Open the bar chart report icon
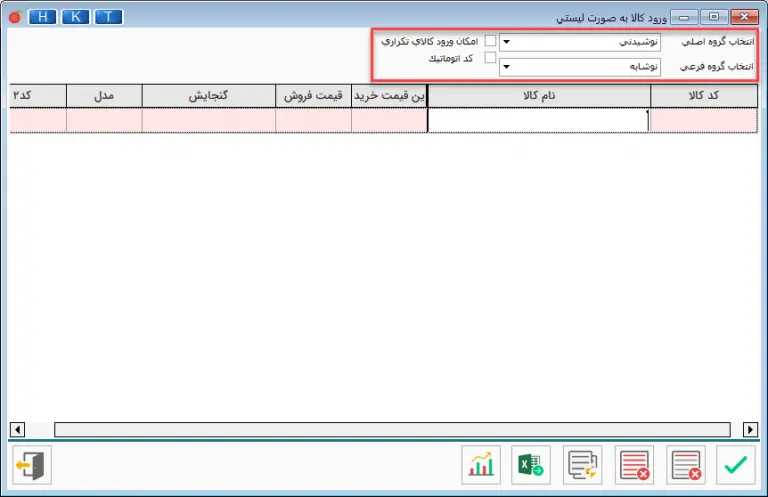 481,465
